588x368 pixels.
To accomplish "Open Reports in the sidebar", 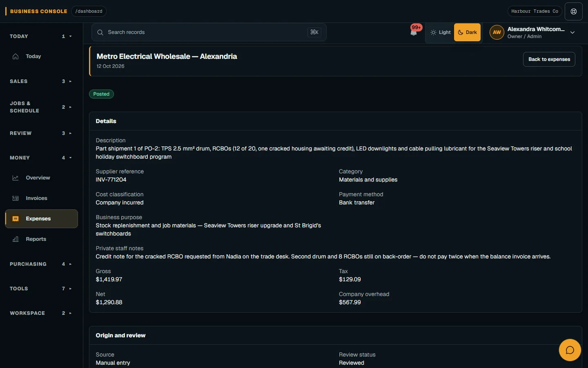I will 41,239.
